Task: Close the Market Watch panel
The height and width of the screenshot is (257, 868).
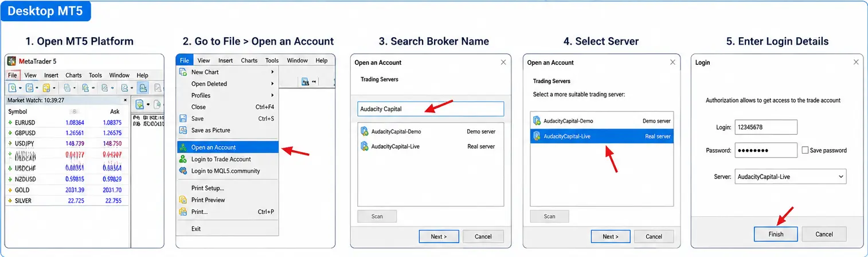Action: coord(126,100)
